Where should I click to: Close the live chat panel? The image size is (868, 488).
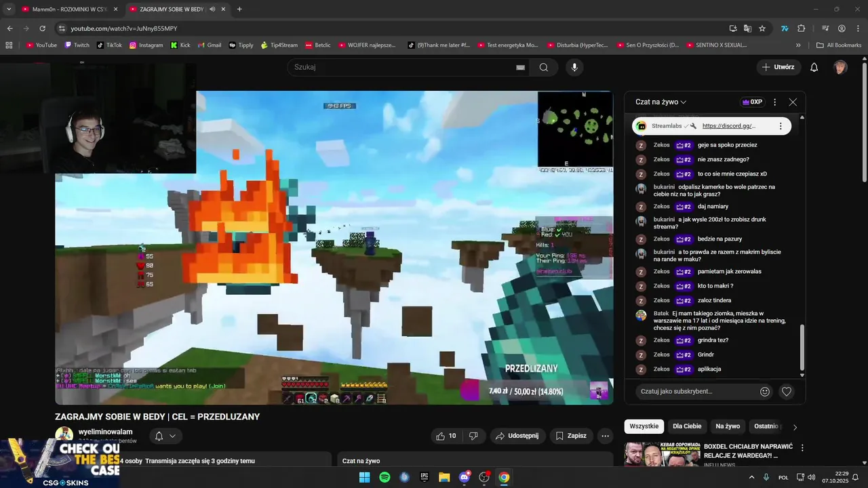tap(793, 102)
